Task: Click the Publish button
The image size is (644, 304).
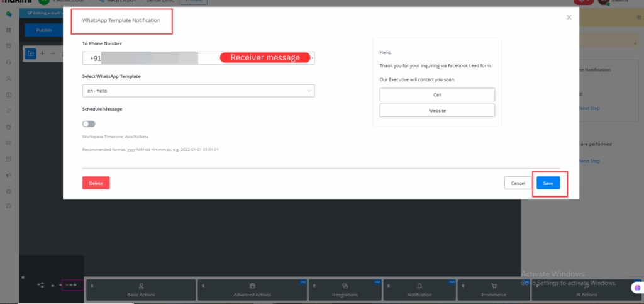Action: [44, 30]
